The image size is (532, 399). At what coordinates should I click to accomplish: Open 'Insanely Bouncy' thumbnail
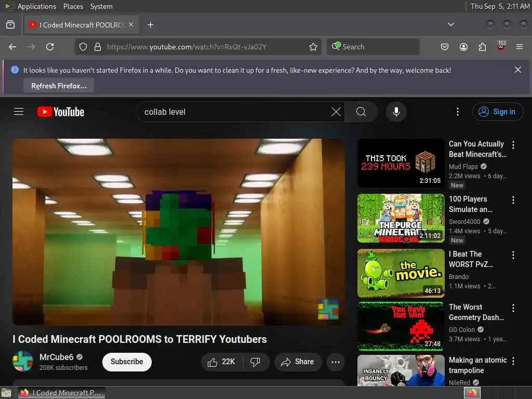[x=401, y=370]
